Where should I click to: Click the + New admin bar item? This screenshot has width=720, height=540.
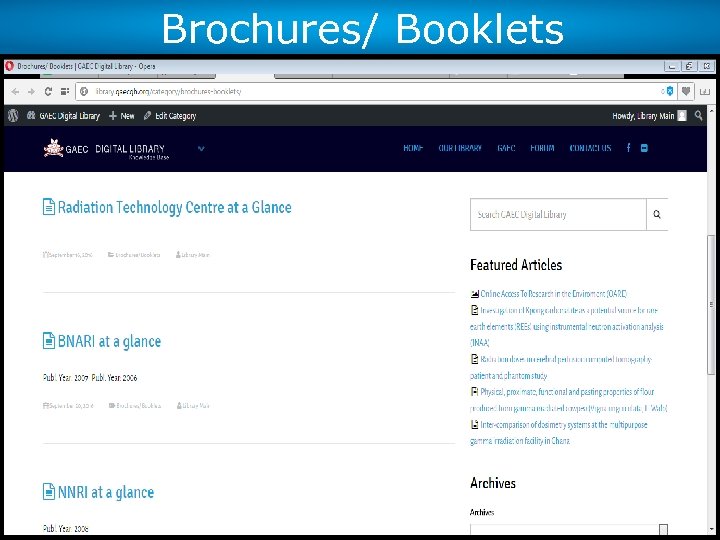pyautogui.click(x=122, y=116)
